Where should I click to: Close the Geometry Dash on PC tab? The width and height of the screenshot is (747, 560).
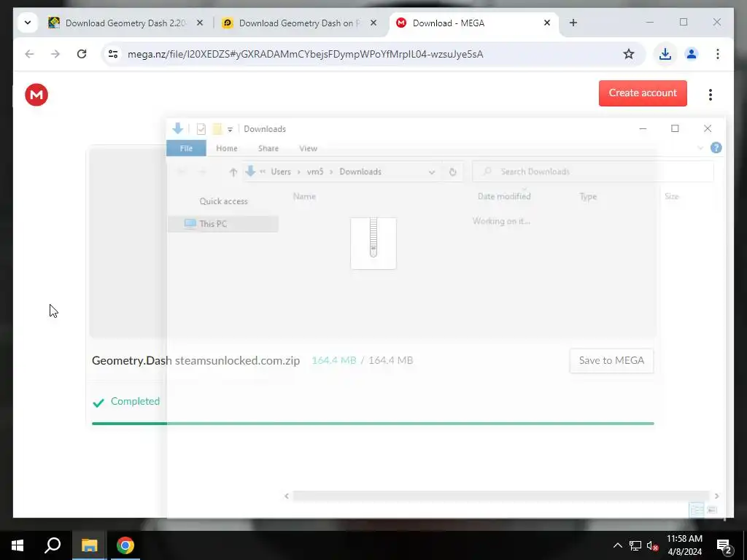(373, 23)
